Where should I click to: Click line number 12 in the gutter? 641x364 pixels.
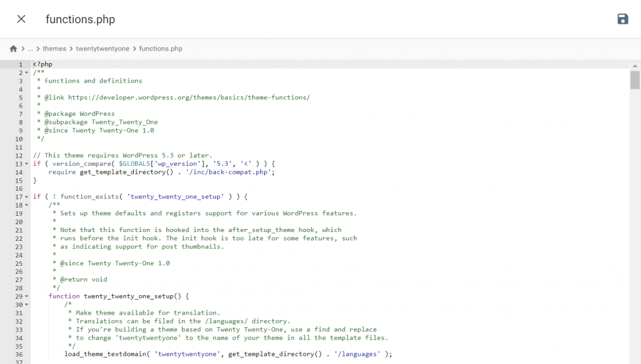pos(19,155)
